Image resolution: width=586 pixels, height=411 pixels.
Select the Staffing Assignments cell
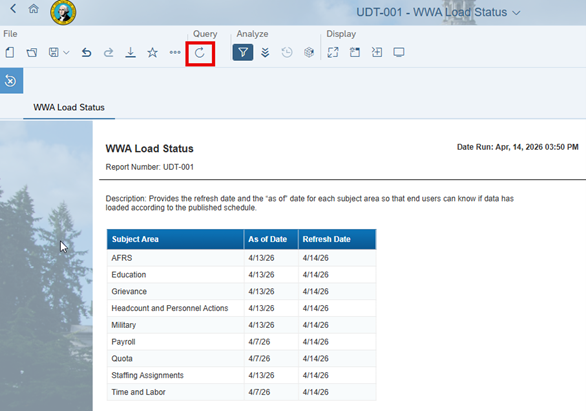tap(175, 376)
